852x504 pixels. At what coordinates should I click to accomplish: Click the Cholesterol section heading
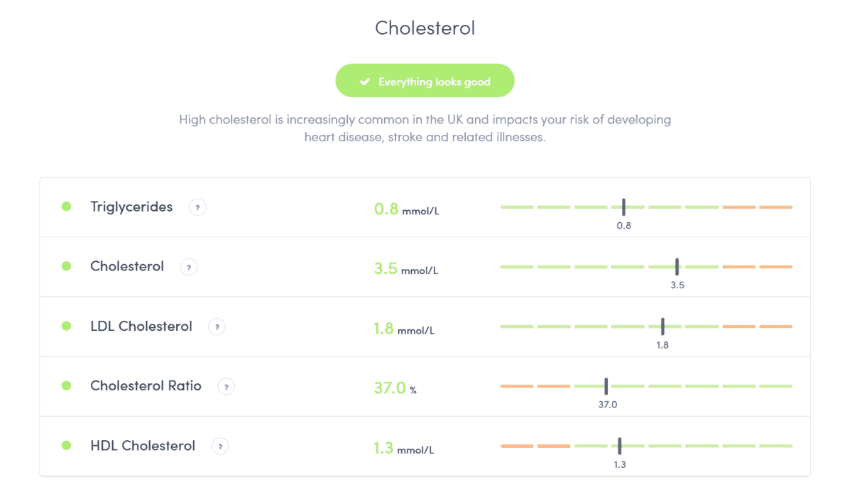coord(425,28)
